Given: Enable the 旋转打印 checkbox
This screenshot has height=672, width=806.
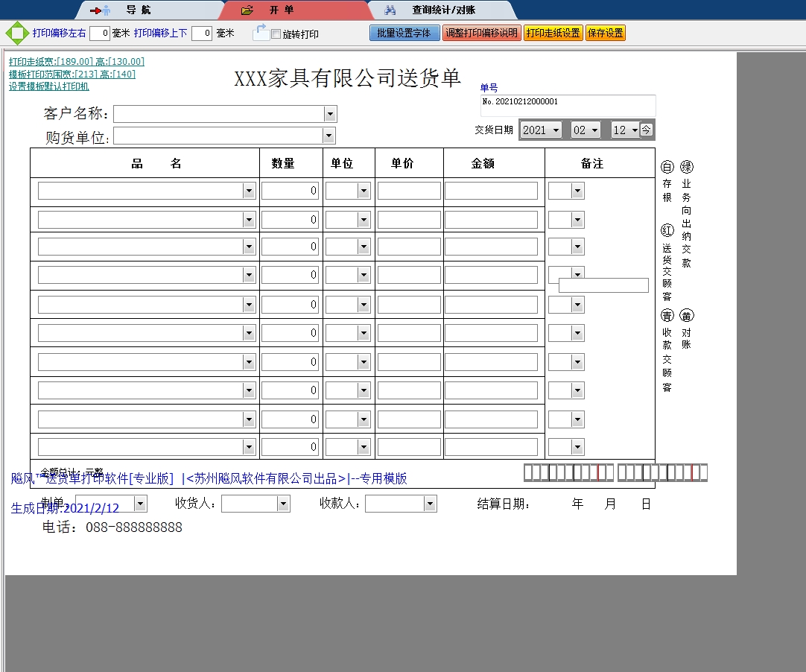Looking at the screenshot, I should coord(276,34).
